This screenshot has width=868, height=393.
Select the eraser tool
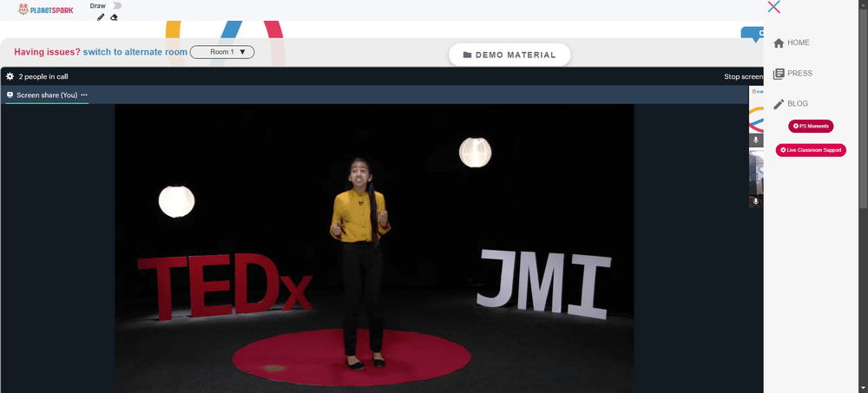[x=114, y=17]
